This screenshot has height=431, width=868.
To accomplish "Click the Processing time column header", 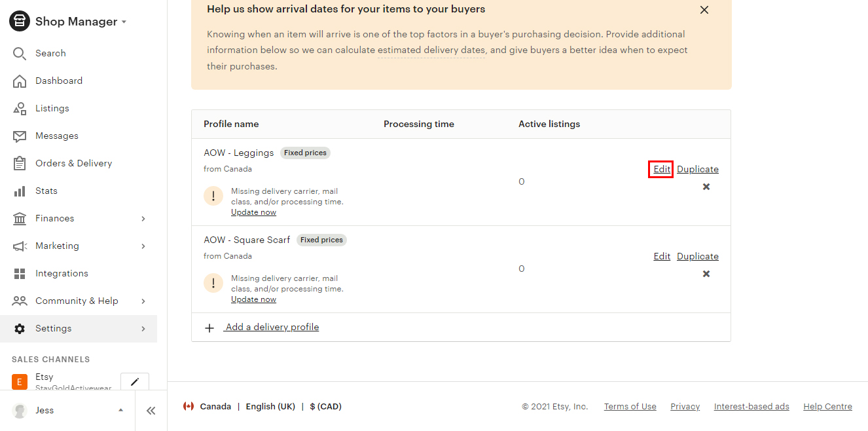I will point(419,124).
